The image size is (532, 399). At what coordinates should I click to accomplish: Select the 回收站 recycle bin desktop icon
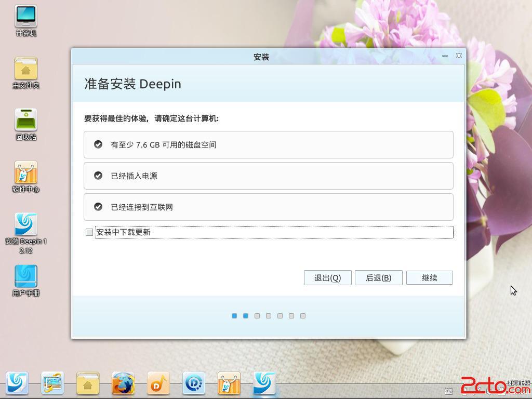point(26,125)
